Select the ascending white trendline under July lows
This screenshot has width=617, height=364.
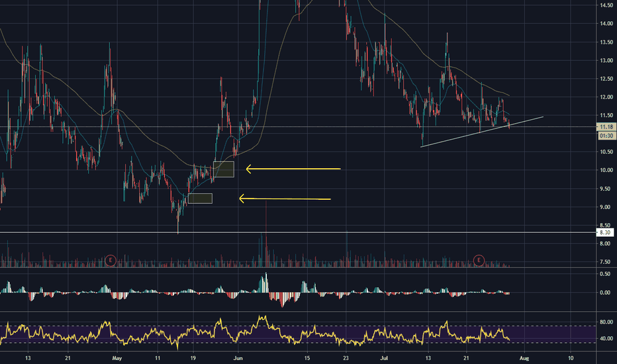coord(482,132)
